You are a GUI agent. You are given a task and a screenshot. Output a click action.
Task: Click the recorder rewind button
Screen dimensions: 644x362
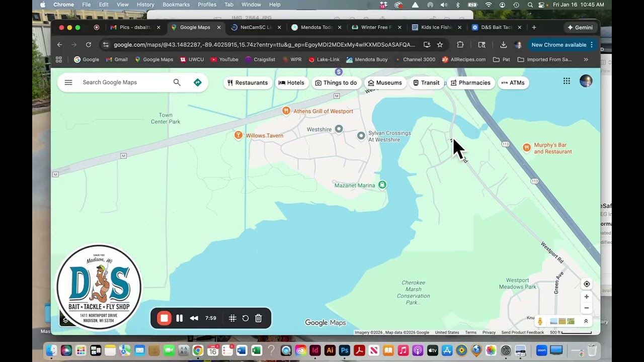pyautogui.click(x=194, y=318)
